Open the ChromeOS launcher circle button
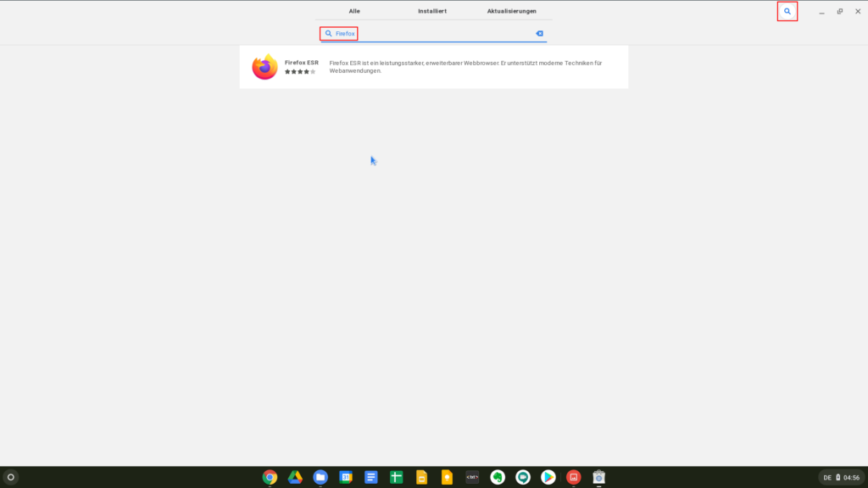The height and width of the screenshot is (488, 868). 10,477
